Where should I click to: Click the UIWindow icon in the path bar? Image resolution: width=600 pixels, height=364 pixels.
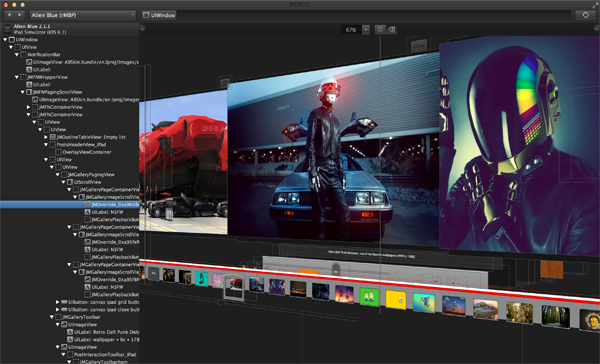pyautogui.click(x=146, y=15)
